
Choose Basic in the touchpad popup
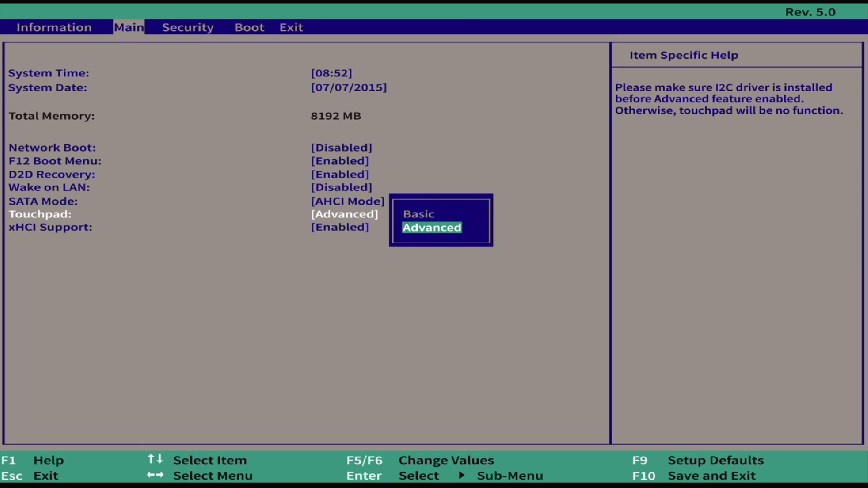point(419,214)
